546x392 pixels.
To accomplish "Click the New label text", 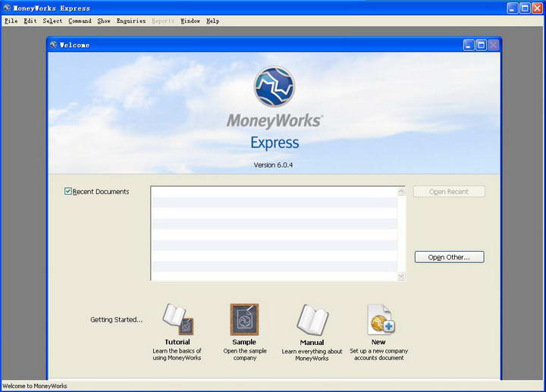I will click(x=378, y=342).
